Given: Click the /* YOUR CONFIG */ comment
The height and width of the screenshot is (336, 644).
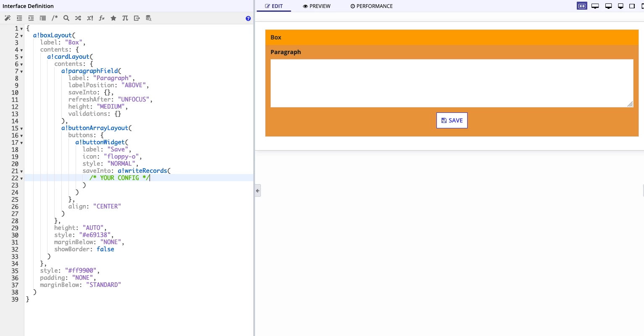Looking at the screenshot, I should [119, 178].
